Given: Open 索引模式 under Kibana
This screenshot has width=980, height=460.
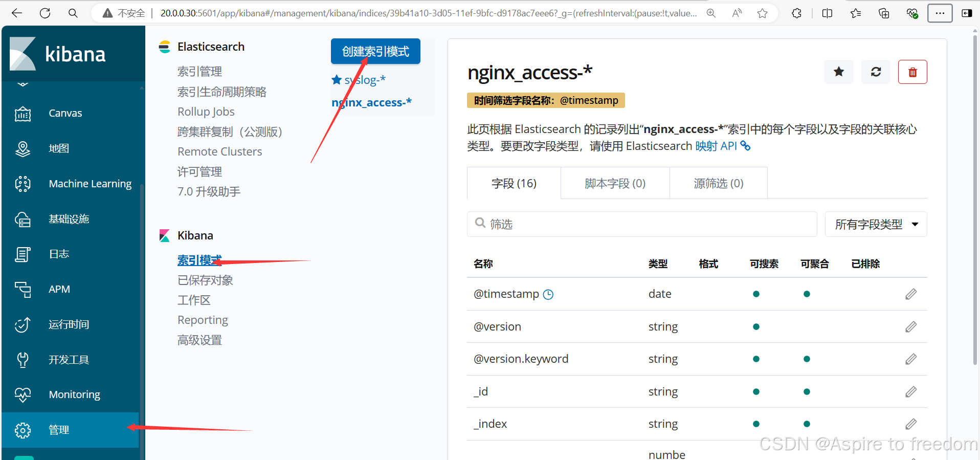Looking at the screenshot, I should coord(199,260).
